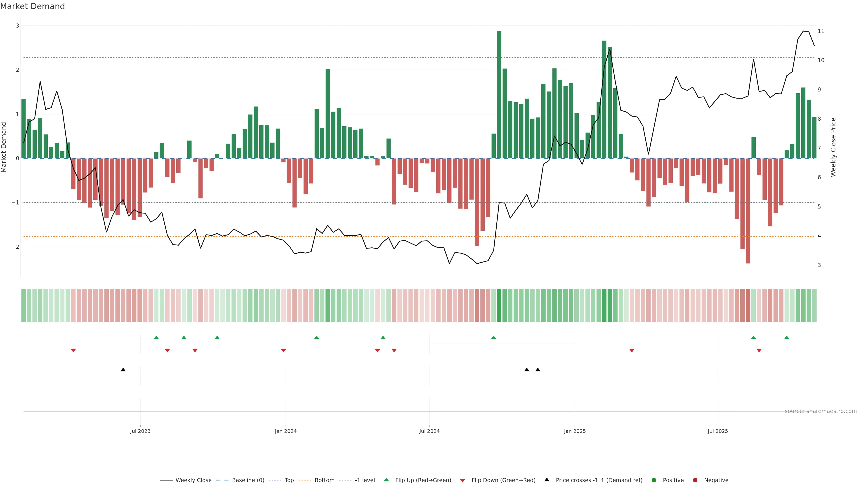
Task: Click the rightmost green Flip Up marker
Action: pos(787,338)
